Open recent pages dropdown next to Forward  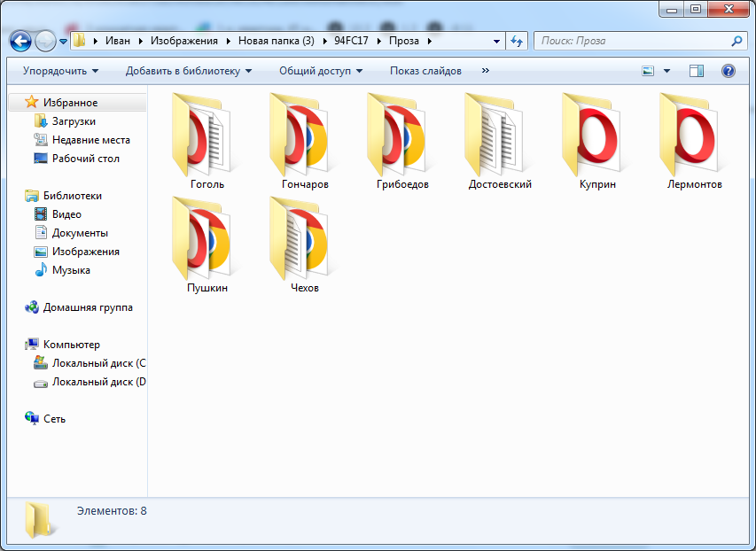pos(63,42)
